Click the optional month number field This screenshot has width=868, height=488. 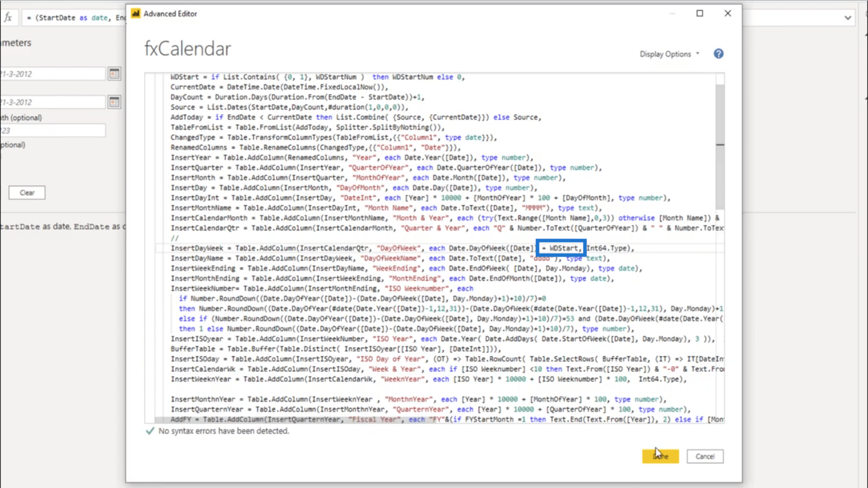[x=52, y=131]
